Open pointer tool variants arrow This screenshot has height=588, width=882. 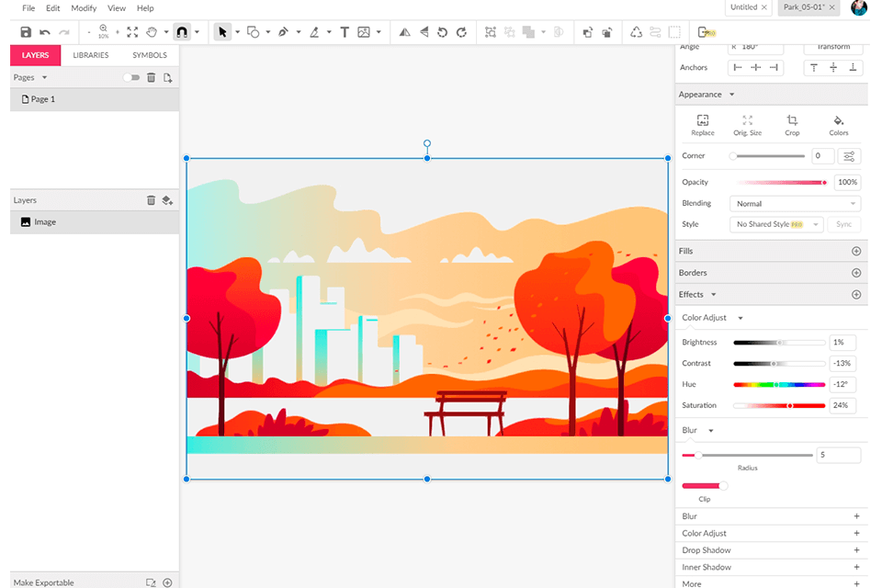click(237, 33)
